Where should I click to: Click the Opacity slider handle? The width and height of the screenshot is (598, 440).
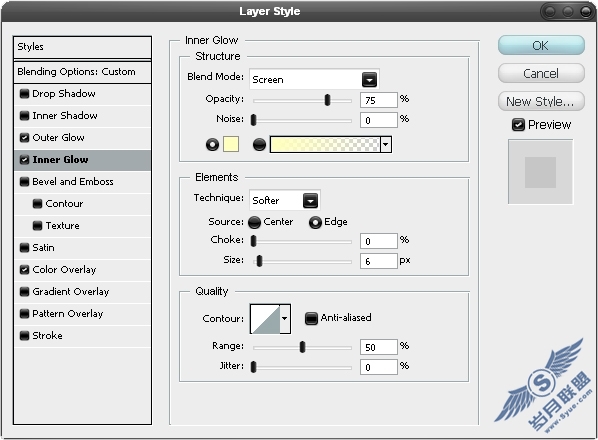[327, 100]
